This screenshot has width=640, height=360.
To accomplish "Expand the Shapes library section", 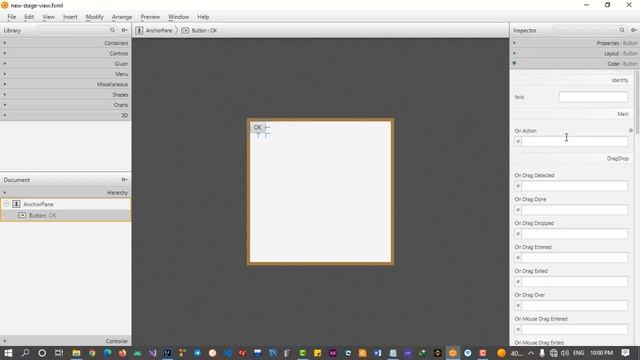I will pos(66,94).
